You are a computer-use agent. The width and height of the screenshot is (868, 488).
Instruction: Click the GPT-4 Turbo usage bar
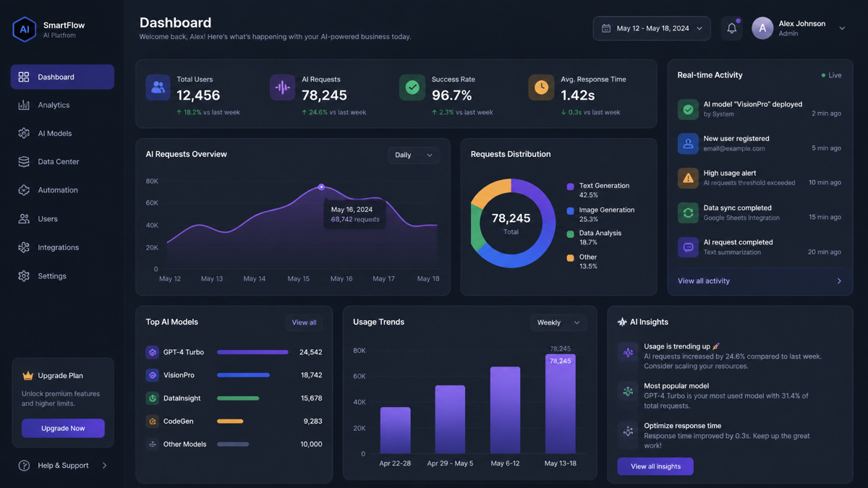click(x=252, y=352)
